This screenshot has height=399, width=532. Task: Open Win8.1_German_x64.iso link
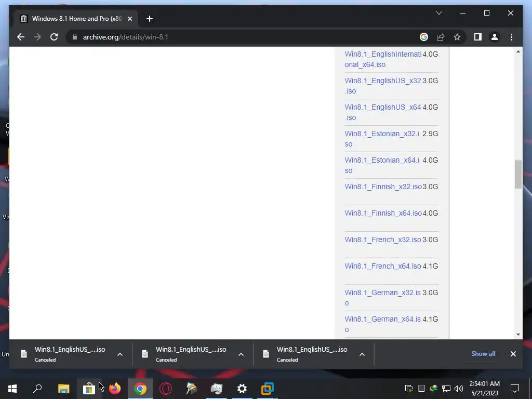tap(382, 324)
